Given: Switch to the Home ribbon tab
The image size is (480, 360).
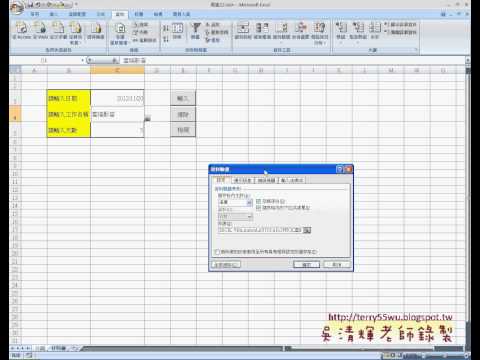Looking at the screenshot, I should tap(35, 14).
